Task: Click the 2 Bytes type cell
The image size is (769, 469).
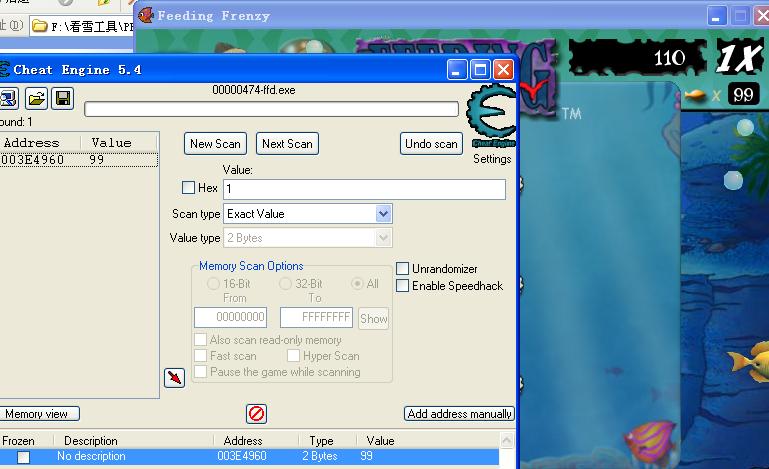Action: 320,456
